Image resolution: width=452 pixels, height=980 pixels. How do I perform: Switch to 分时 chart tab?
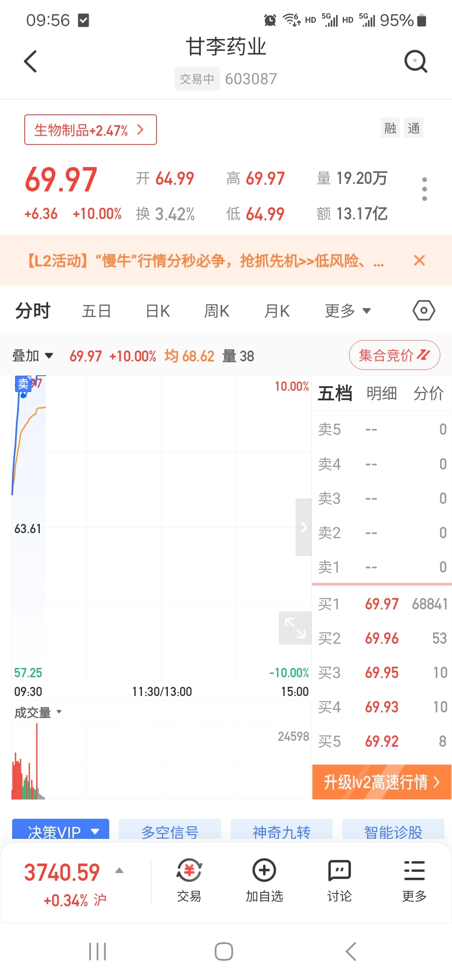click(33, 311)
